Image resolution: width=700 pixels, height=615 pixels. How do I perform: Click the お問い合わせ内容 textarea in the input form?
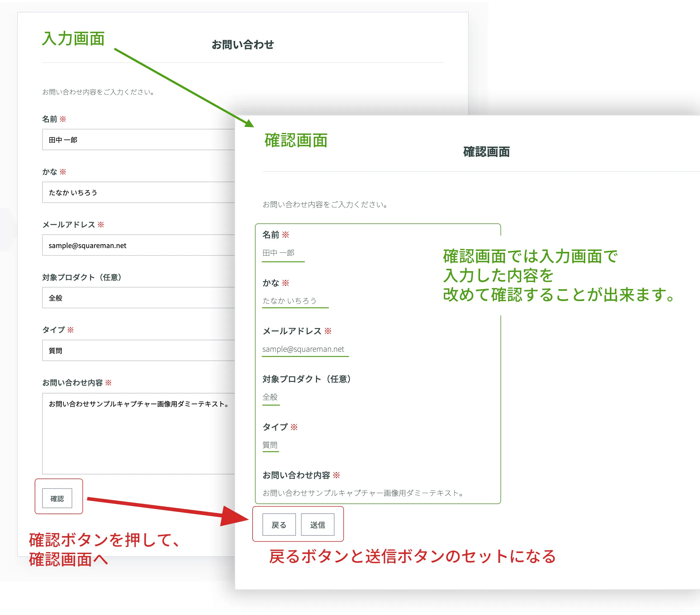coord(138,433)
